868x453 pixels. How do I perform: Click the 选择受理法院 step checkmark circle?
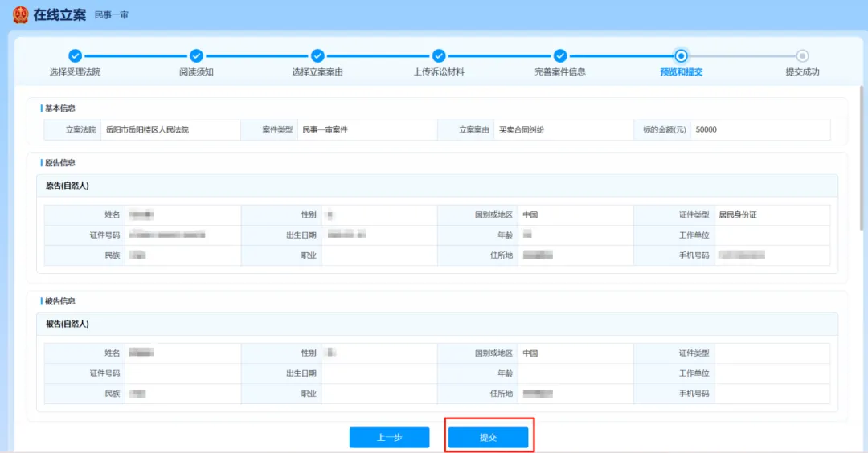pos(75,56)
